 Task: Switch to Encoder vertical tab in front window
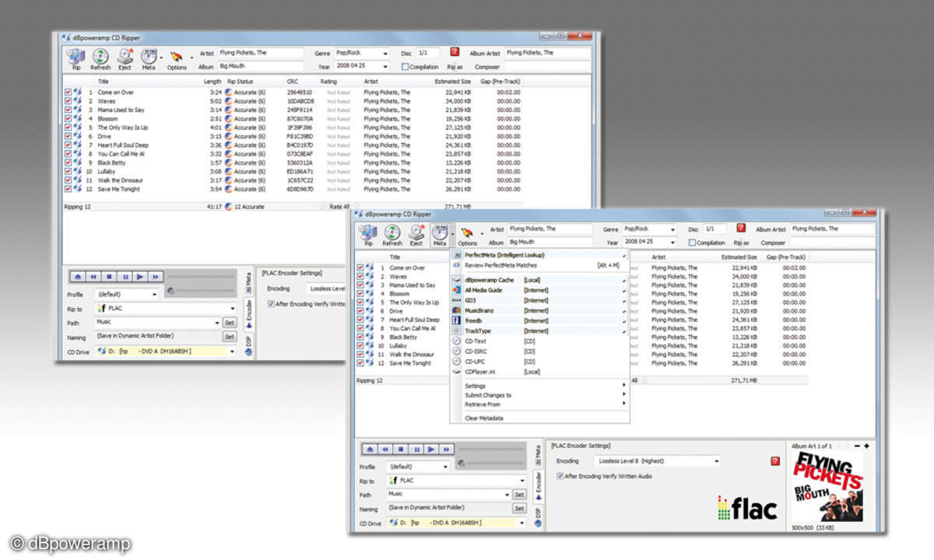pyautogui.click(x=537, y=488)
